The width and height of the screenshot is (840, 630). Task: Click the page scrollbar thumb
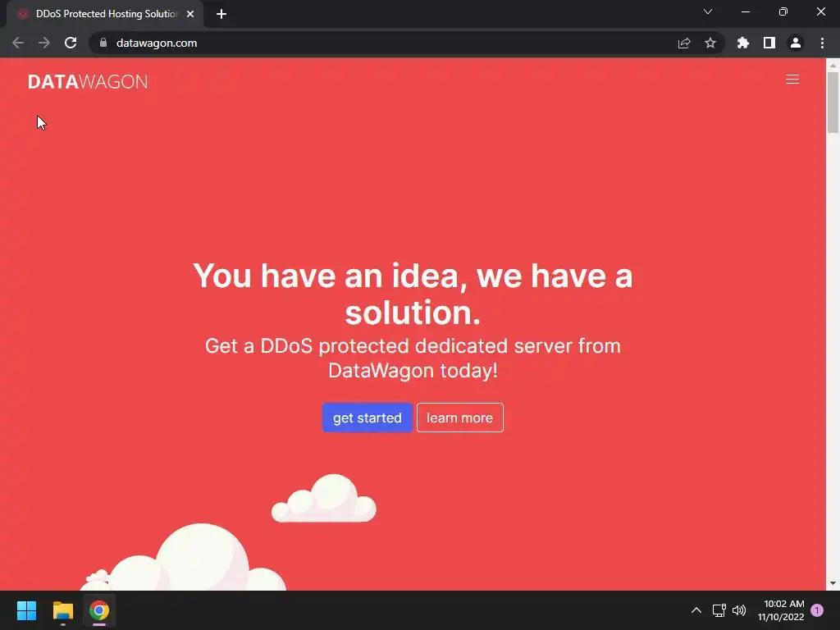(833, 102)
